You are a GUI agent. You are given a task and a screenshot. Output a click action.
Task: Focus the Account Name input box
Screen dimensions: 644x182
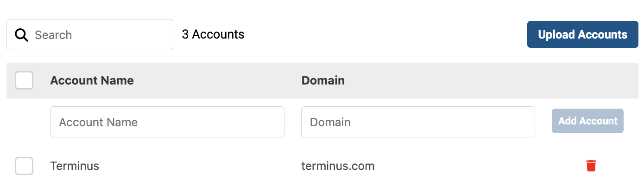(167, 122)
